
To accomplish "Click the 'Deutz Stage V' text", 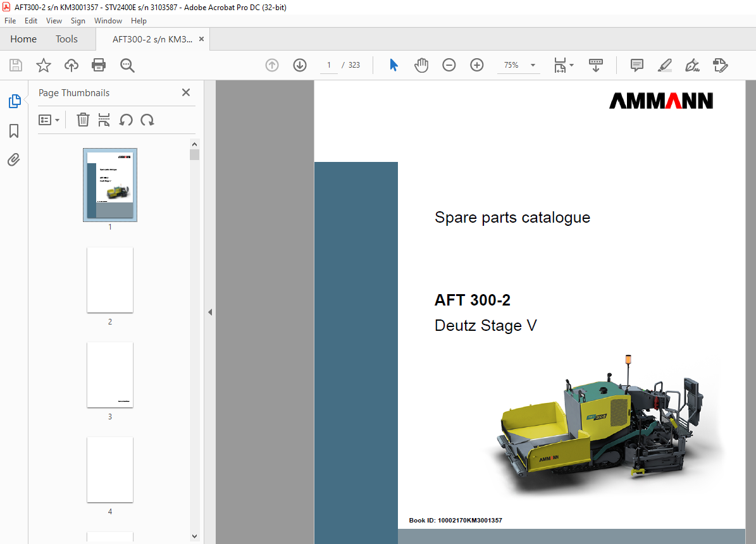I will (x=485, y=326).
